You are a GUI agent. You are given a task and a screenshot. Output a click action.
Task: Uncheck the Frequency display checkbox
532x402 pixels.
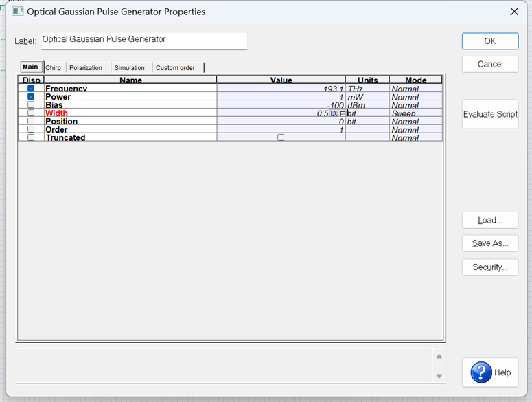point(31,88)
